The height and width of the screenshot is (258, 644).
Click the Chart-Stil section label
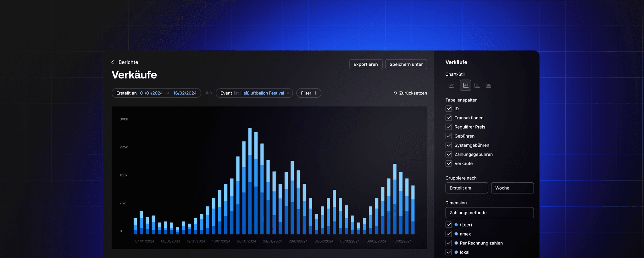[455, 74]
